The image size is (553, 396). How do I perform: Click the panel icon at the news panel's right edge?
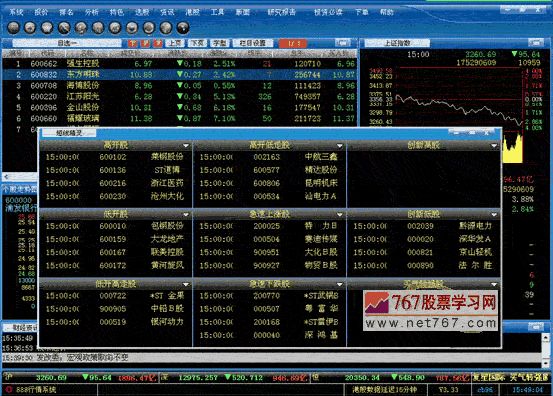536,327
